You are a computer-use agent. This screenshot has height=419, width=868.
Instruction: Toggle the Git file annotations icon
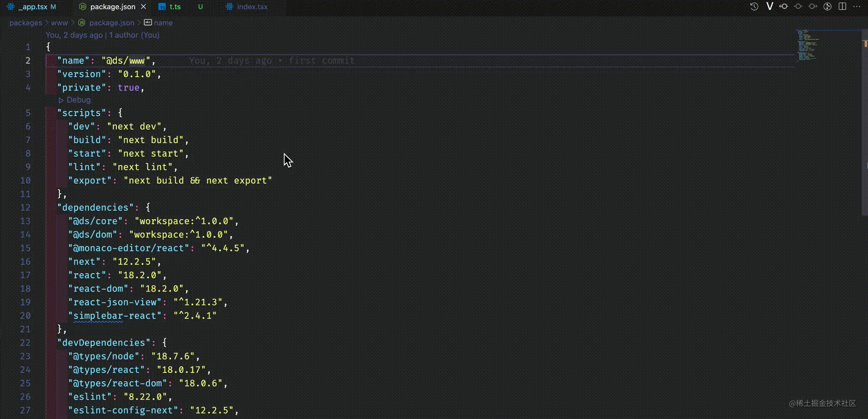coord(827,7)
